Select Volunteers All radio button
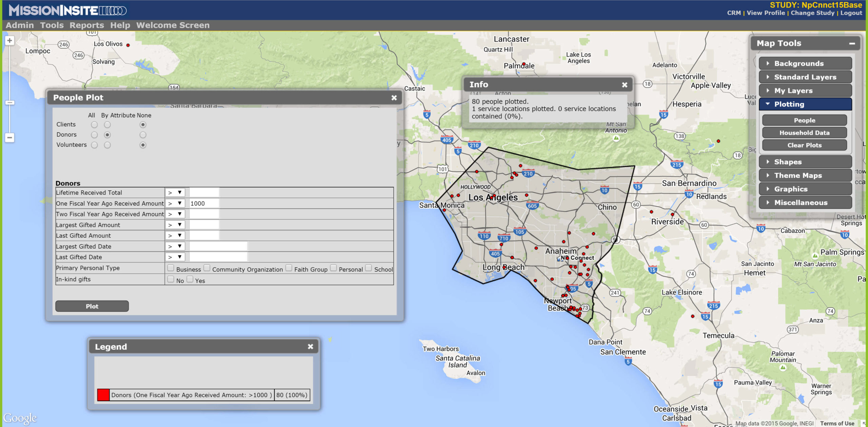Viewport: 868px width, 427px height. tap(94, 145)
